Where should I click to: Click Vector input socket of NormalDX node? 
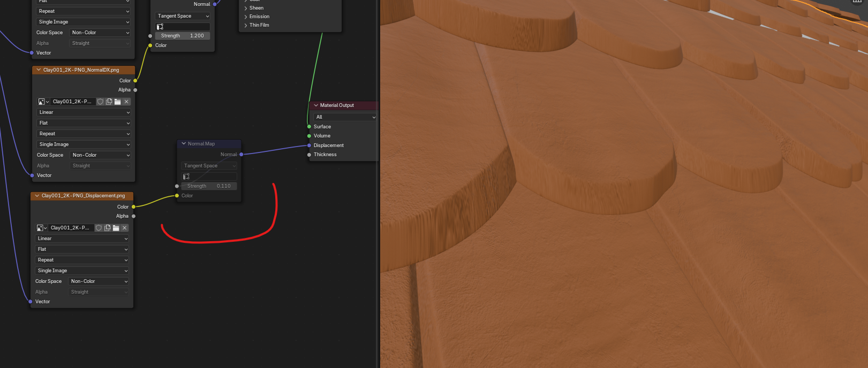pyautogui.click(x=32, y=175)
